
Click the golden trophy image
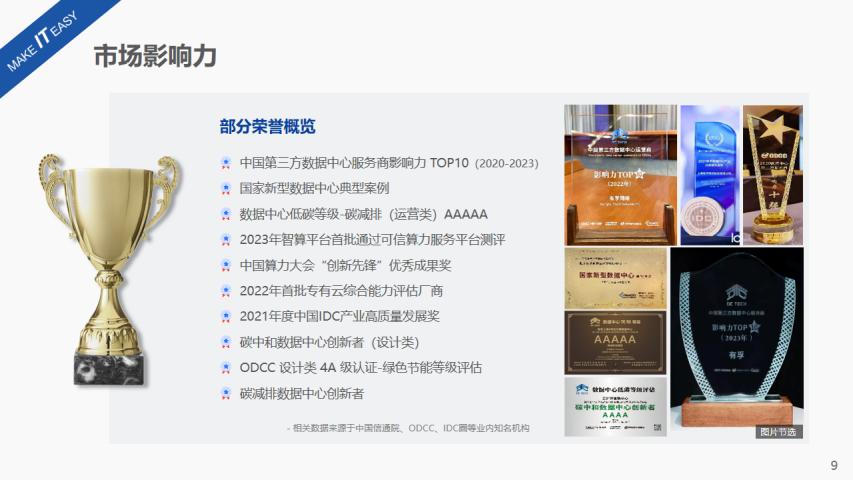coord(108,267)
